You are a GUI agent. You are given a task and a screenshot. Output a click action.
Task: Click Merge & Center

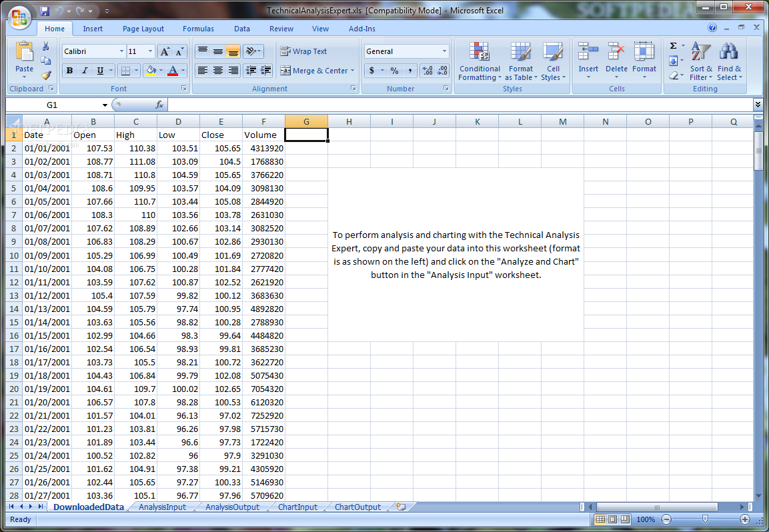[314, 71]
